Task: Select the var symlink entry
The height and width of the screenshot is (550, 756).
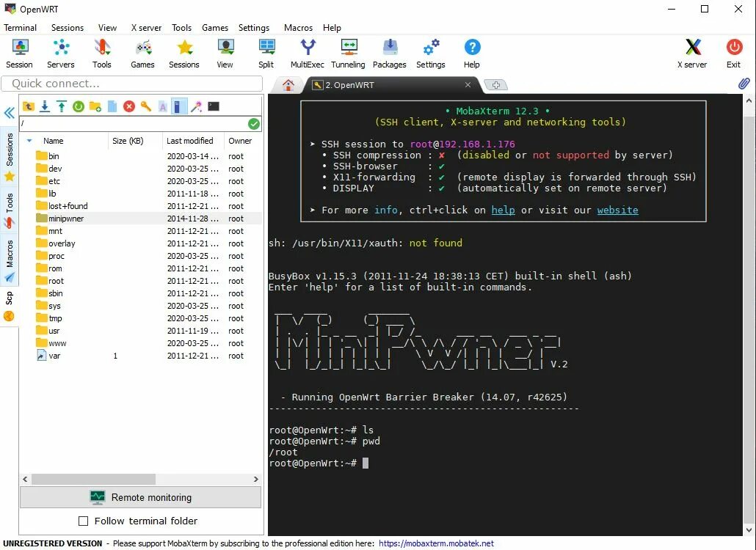Action: click(x=140, y=356)
